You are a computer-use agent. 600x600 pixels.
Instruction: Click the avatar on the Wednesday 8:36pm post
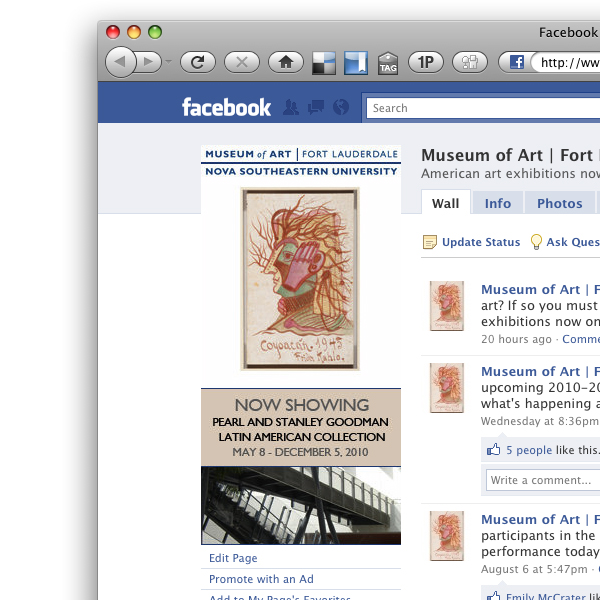pos(447,388)
